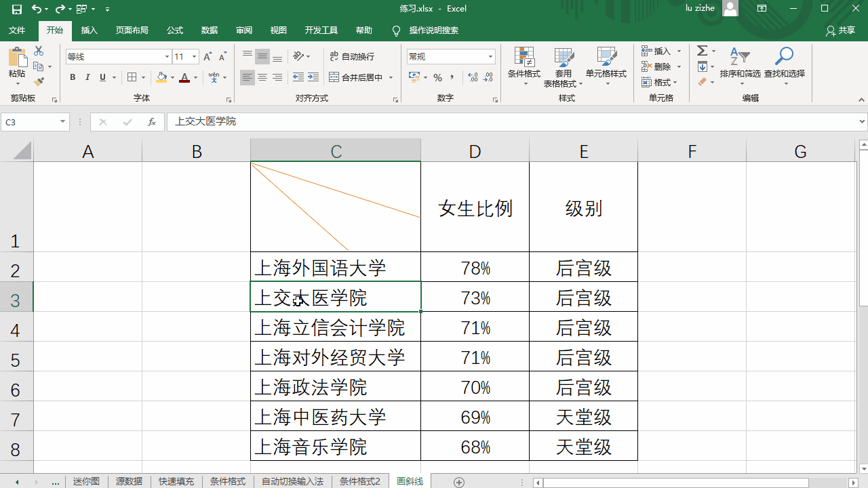Screen dimensions: 868x488
Task: Click the text orientation icon
Action: (x=298, y=56)
